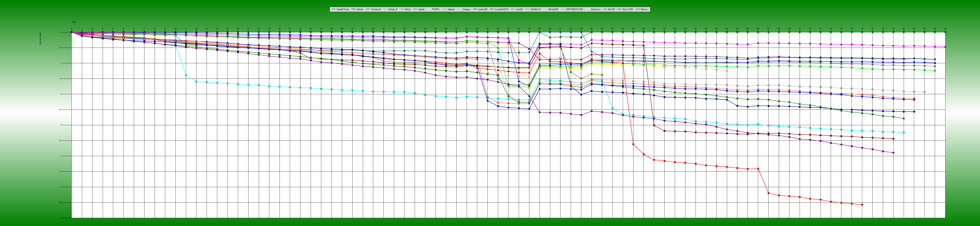Click the Lap axis title
The image size is (980, 226).
(73, 22)
